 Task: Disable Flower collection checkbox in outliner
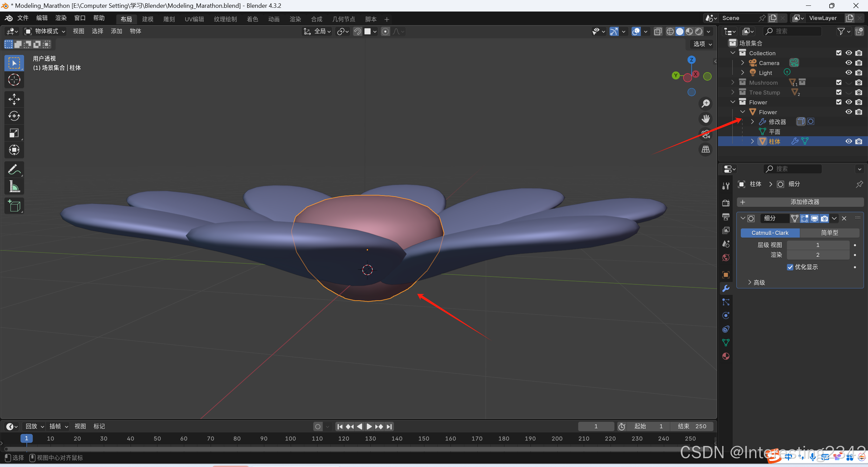pyautogui.click(x=839, y=102)
